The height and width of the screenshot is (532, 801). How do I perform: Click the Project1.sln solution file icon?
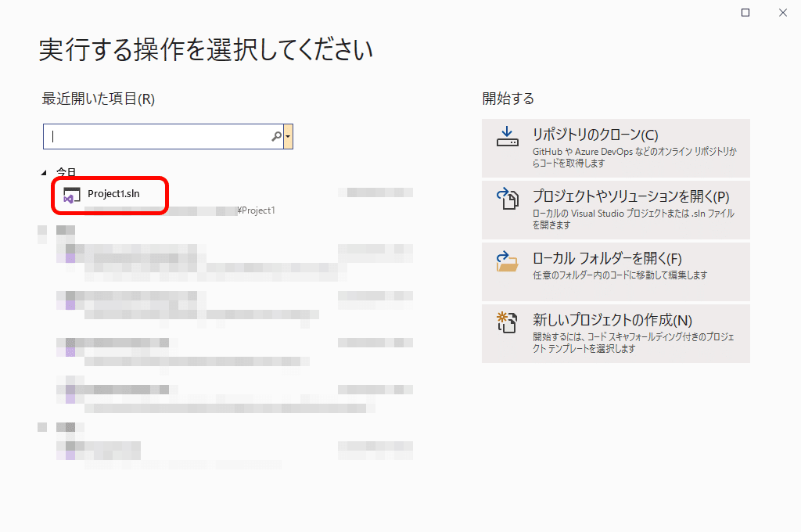[x=71, y=196]
